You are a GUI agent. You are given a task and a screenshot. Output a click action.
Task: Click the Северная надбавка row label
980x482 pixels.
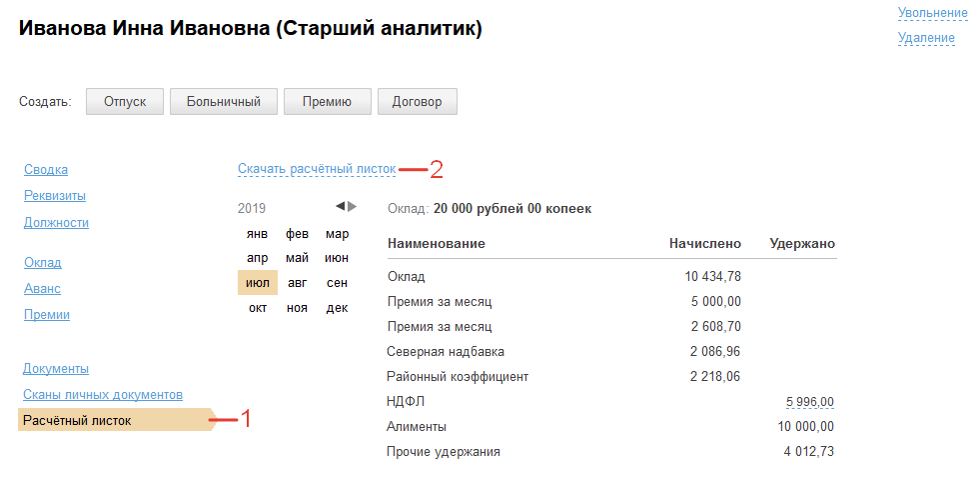click(x=446, y=352)
